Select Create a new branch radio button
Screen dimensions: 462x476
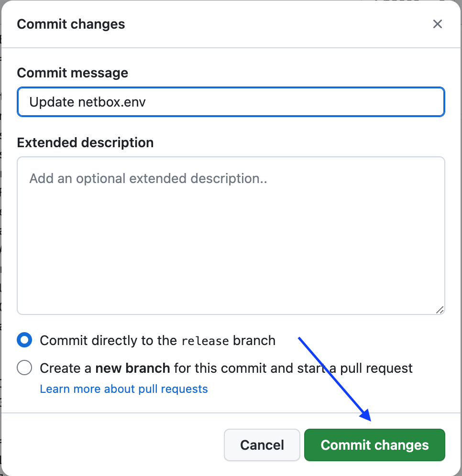point(24,368)
